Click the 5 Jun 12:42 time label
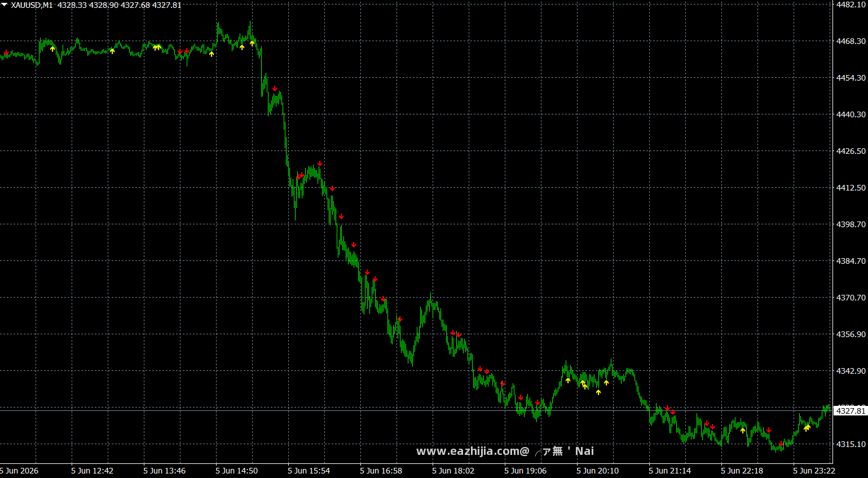The height and width of the screenshot is (478, 868). click(x=92, y=471)
